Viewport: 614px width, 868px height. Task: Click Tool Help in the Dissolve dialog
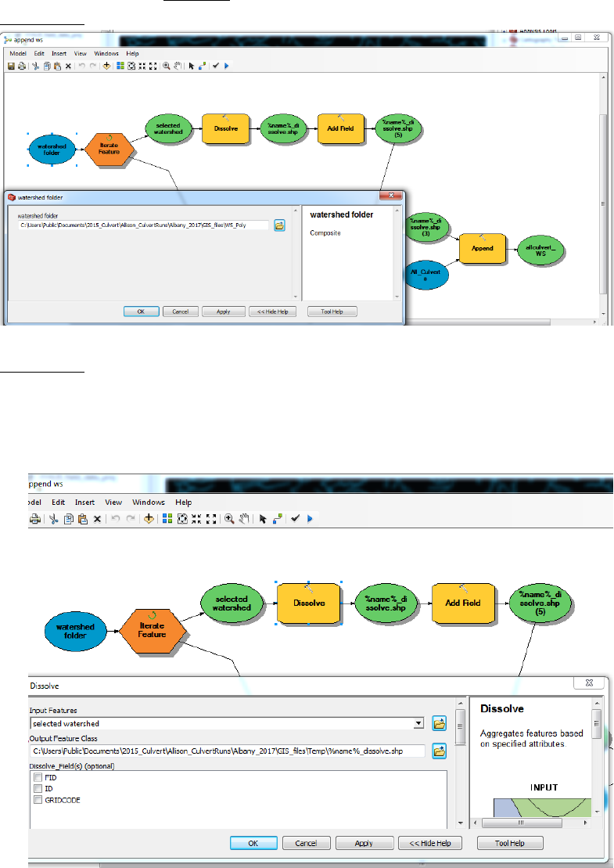tap(509, 843)
